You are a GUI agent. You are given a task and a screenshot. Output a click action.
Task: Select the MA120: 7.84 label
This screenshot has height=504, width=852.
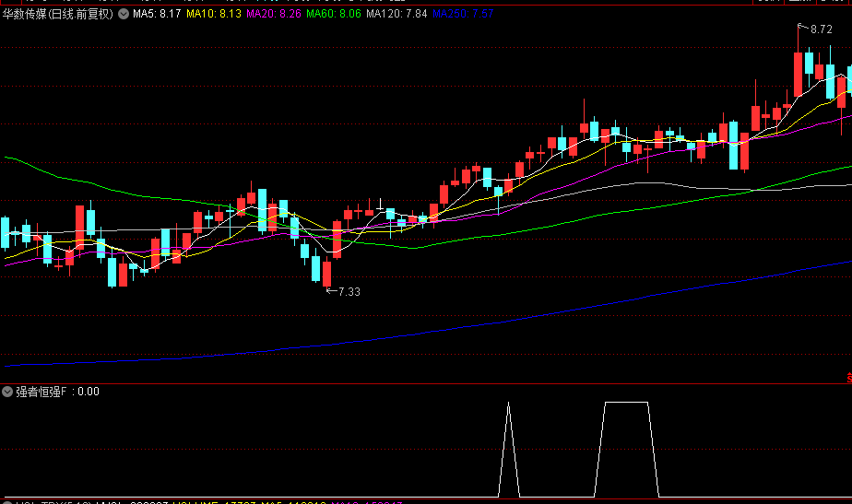click(x=396, y=14)
